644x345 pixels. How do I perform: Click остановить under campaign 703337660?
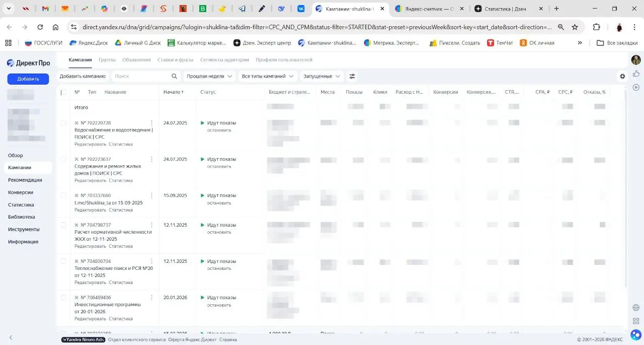(x=219, y=203)
